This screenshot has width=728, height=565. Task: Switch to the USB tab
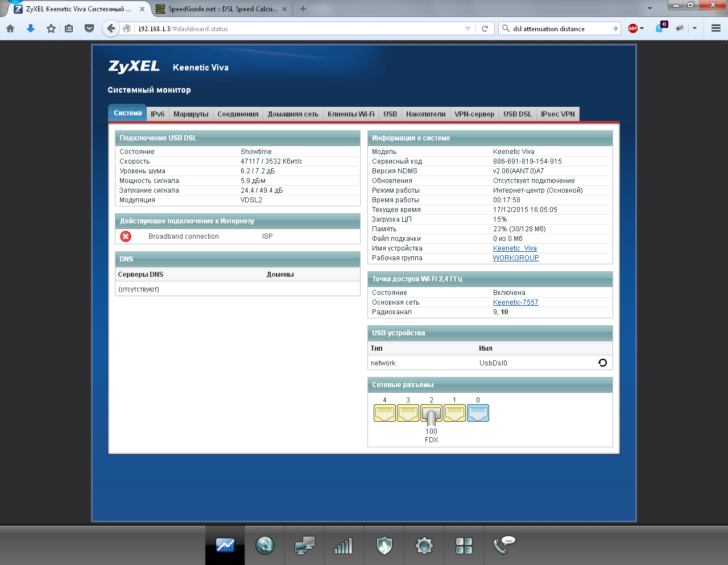tap(390, 114)
